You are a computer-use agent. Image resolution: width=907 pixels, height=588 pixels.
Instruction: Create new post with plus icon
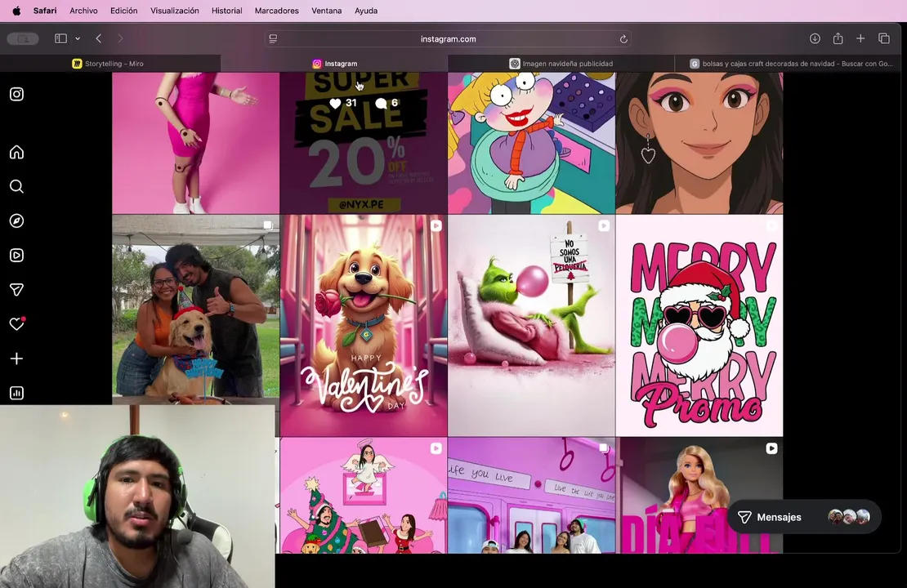(17, 359)
